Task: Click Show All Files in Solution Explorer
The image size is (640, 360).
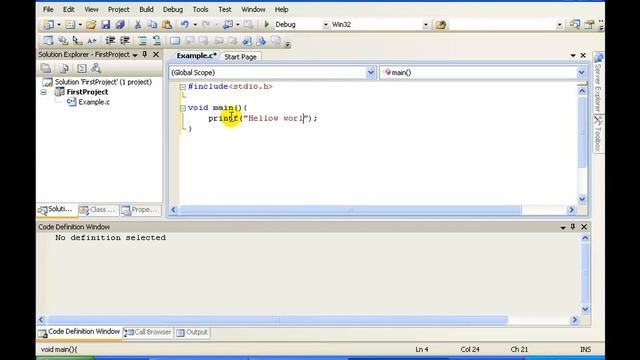Action: 64,68
